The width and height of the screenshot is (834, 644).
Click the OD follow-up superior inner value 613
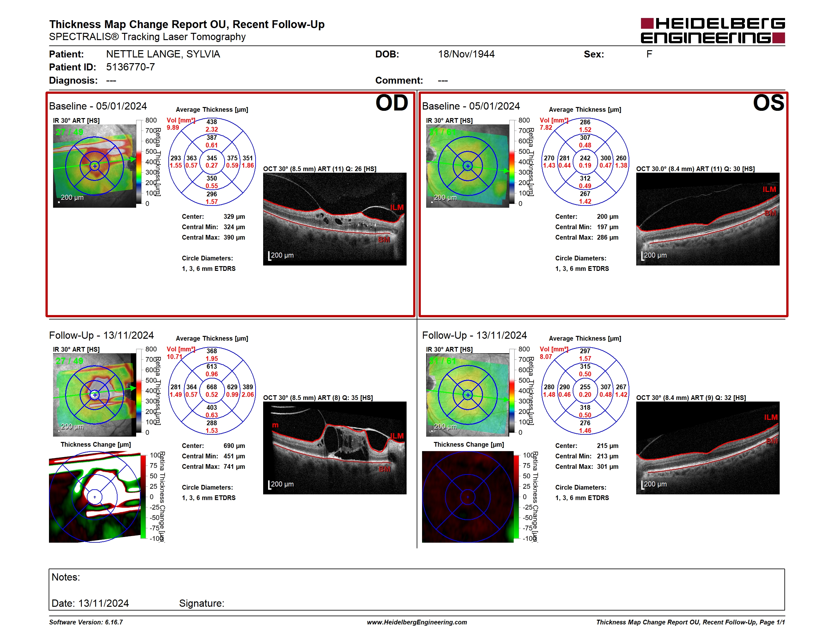[212, 366]
